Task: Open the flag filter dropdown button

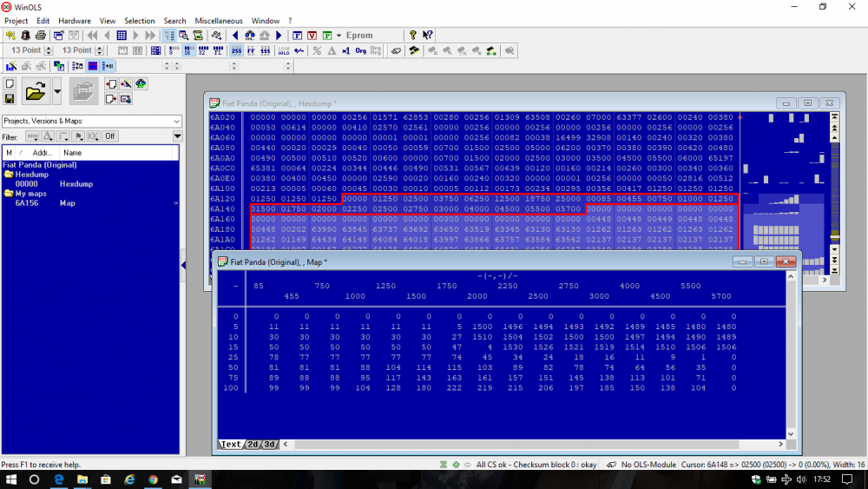Action: point(78,136)
